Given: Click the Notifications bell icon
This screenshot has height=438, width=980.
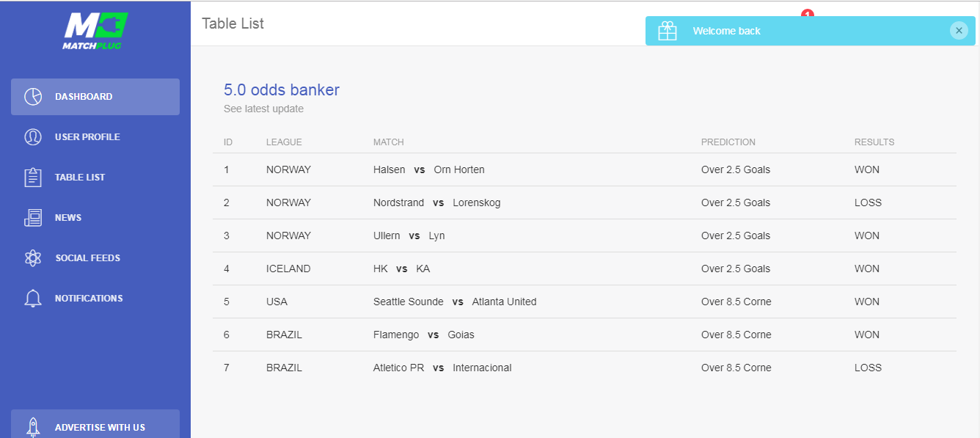Looking at the screenshot, I should click(33, 299).
